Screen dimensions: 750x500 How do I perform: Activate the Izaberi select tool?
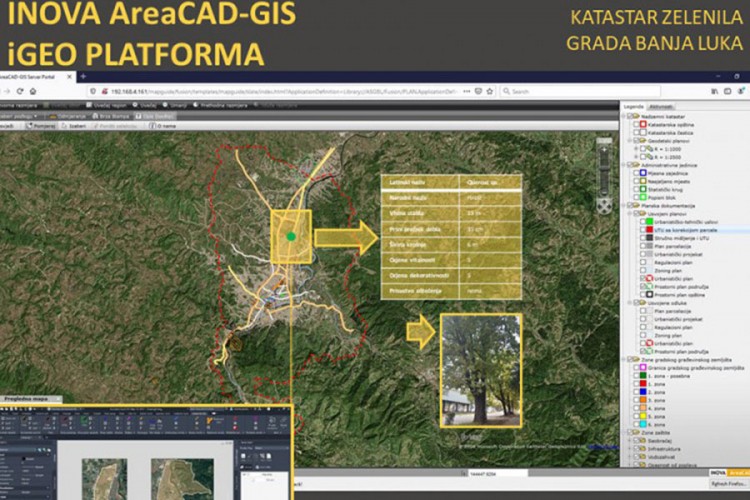click(x=74, y=126)
